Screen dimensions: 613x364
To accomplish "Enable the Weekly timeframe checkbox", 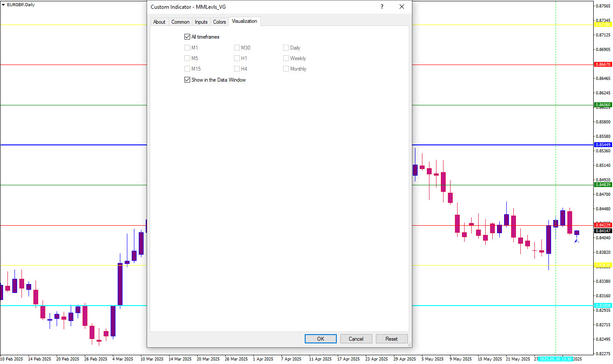I will [286, 58].
